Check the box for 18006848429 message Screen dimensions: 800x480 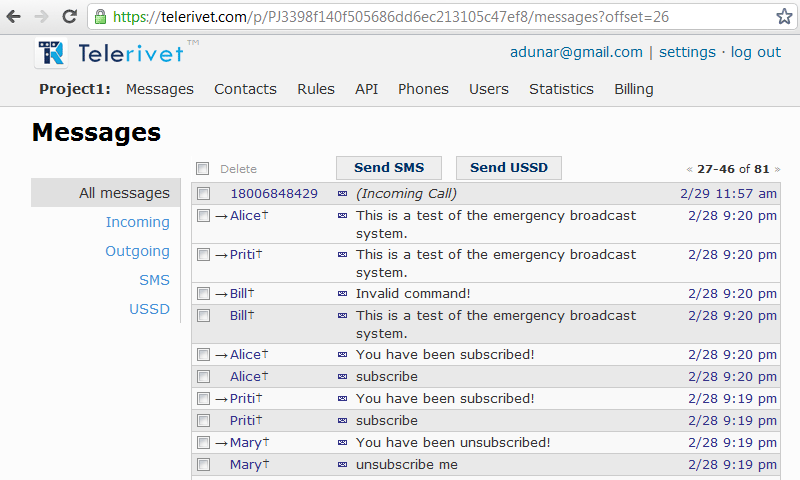[204, 194]
